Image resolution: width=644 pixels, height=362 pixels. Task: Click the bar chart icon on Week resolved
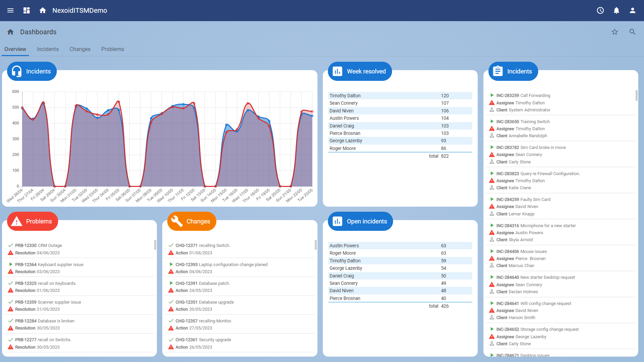click(x=337, y=71)
